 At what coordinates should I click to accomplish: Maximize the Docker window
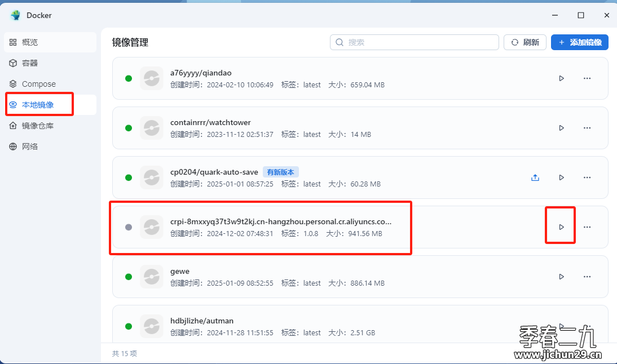[x=581, y=15]
